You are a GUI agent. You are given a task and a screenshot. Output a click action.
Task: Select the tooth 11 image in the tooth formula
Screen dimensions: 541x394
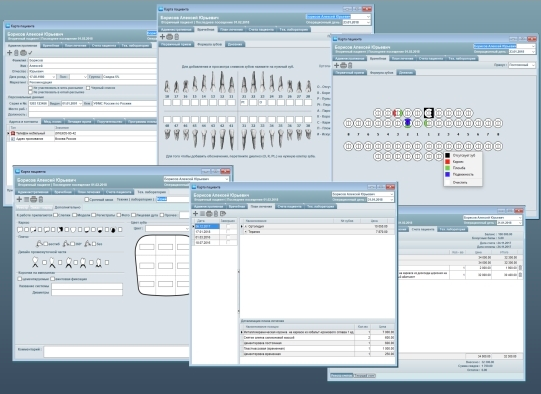click(x=231, y=85)
